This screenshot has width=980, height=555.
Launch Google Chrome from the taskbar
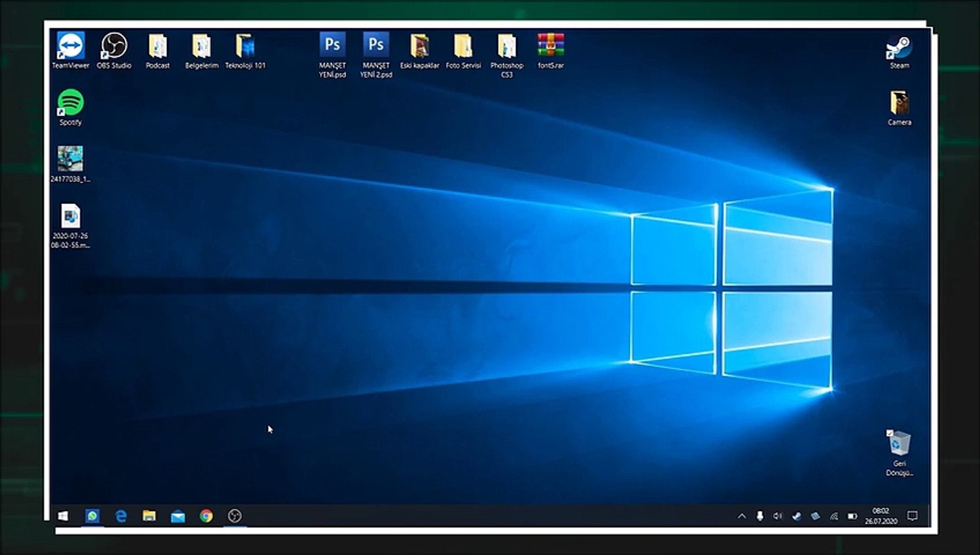point(206,516)
